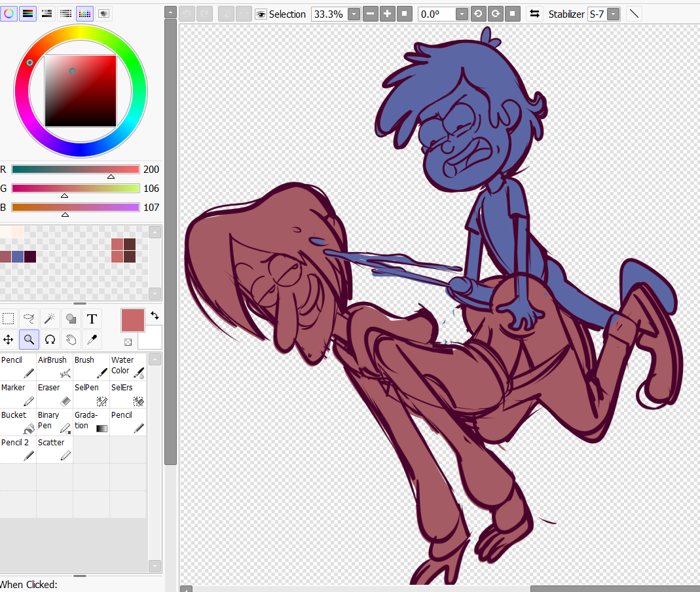
Task: Click the zoom in plus button
Action: point(388,14)
